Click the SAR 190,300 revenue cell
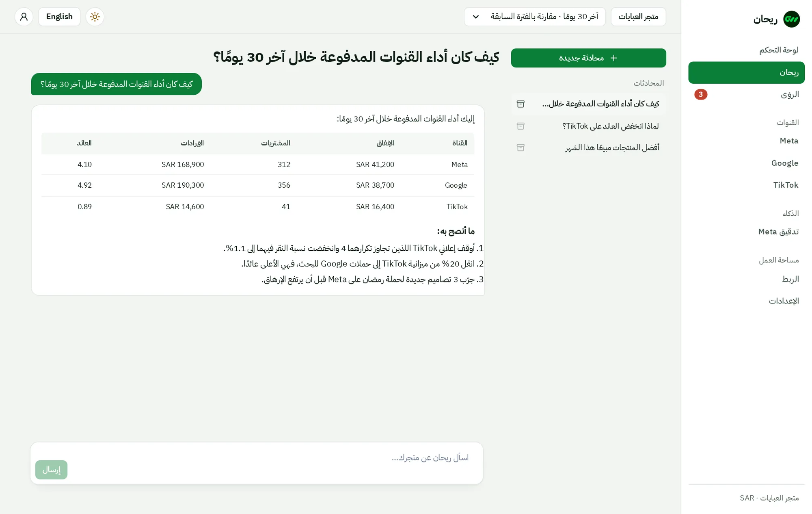This screenshot has height=514, width=812. click(183, 185)
